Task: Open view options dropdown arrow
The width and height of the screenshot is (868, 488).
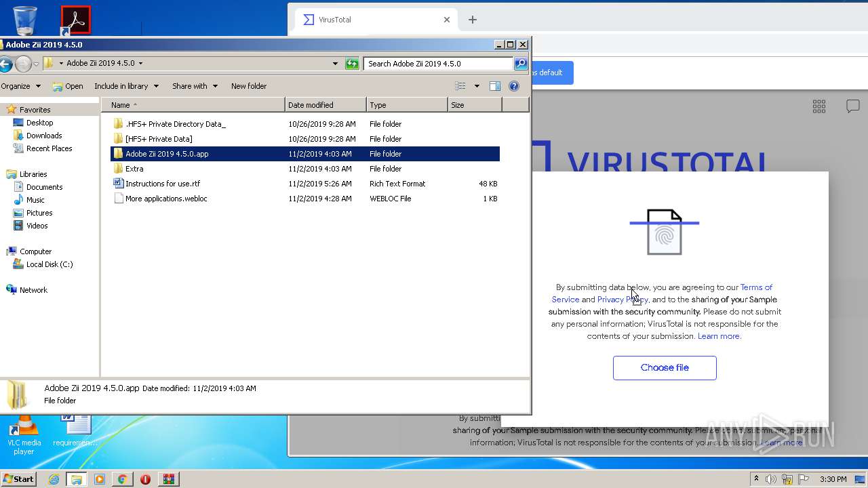Action: 477,86
